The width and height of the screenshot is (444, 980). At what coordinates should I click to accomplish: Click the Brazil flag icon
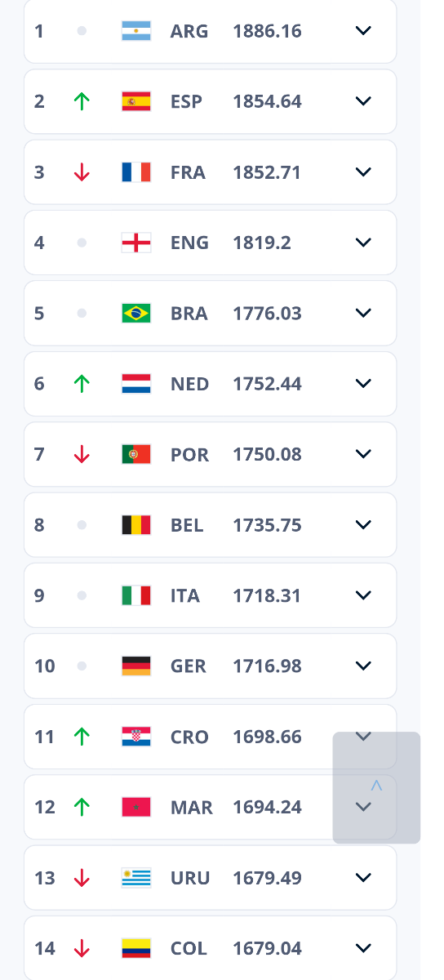click(136, 313)
